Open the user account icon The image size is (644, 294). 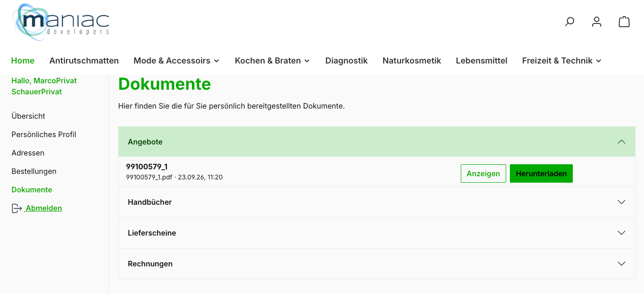pyautogui.click(x=597, y=22)
